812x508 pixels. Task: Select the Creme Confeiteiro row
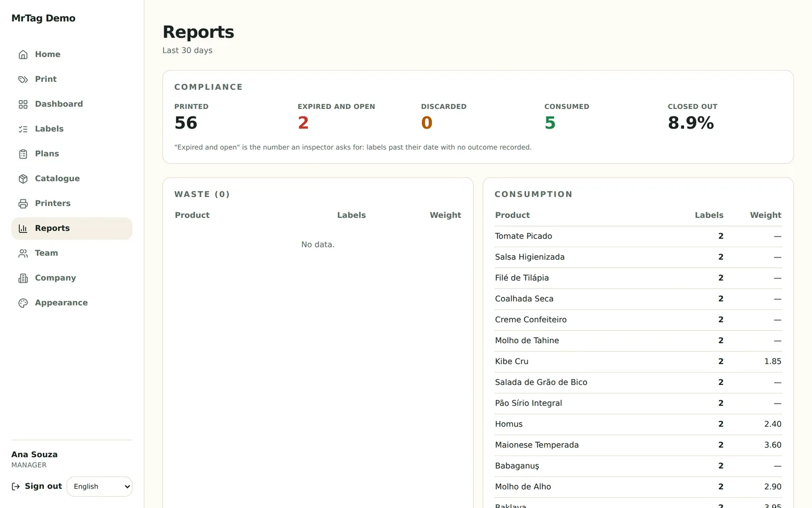pos(638,319)
